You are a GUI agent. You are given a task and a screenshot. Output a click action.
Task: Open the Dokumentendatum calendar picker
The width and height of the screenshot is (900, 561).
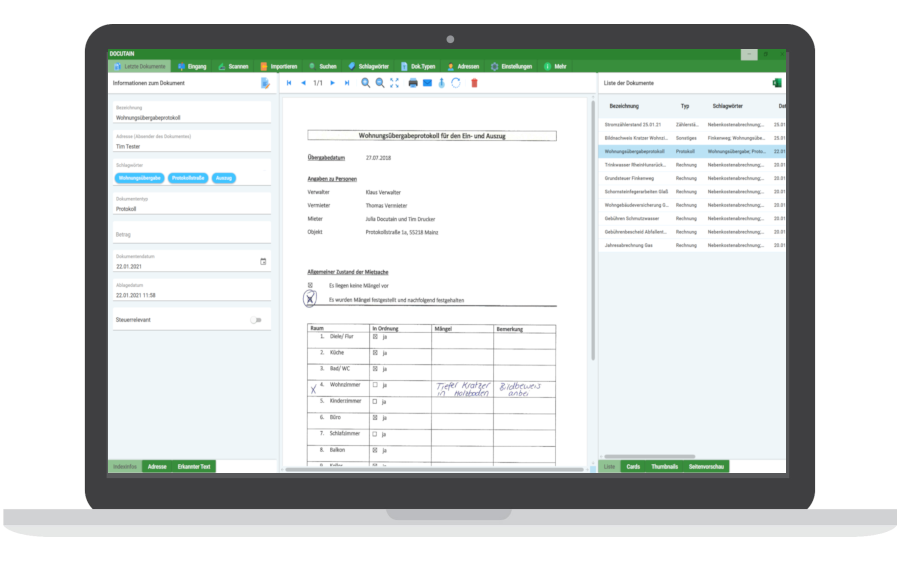[x=263, y=261]
